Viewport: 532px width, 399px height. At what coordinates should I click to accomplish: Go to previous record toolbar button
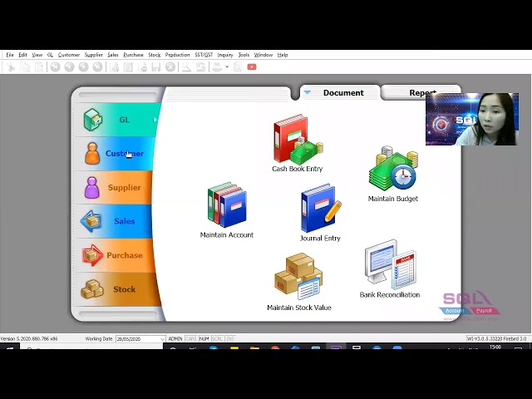[69, 67]
